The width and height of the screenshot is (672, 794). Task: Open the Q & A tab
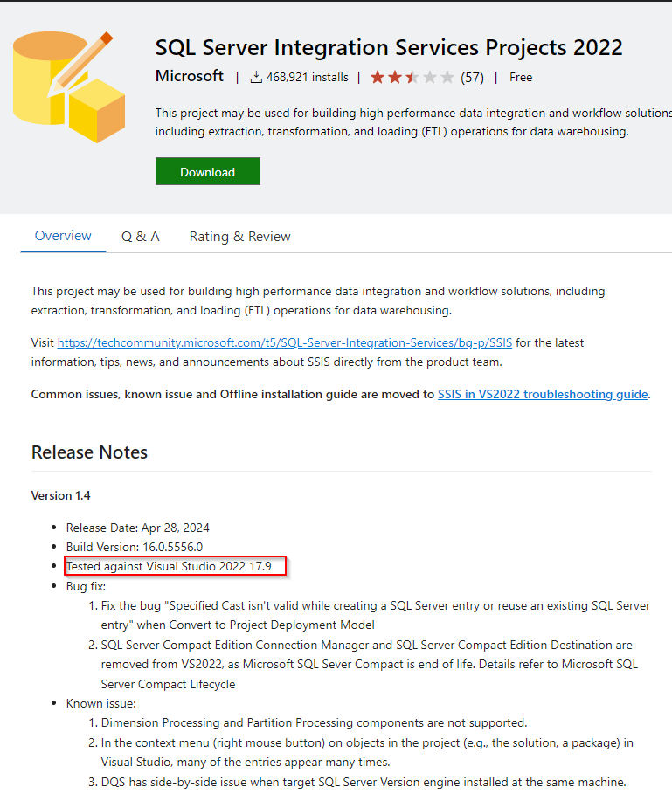pos(141,237)
